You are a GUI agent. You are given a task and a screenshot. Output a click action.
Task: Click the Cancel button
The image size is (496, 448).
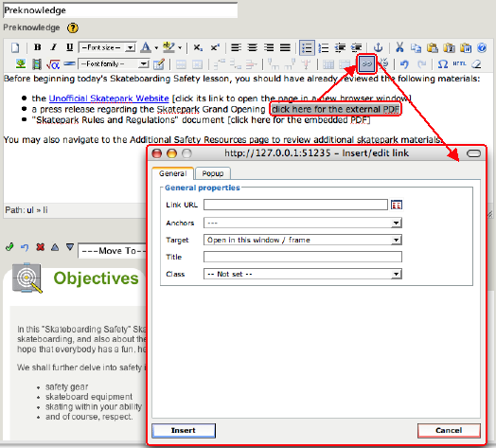tap(449, 431)
